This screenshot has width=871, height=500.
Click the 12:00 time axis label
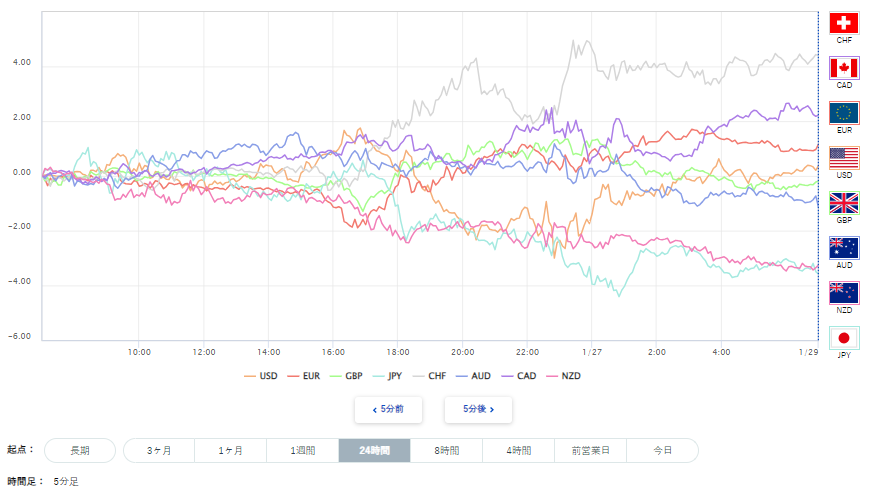(x=204, y=352)
